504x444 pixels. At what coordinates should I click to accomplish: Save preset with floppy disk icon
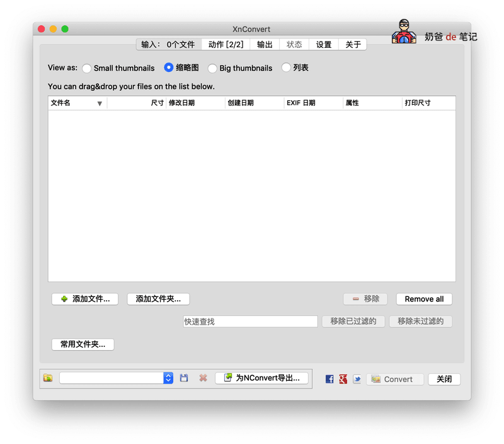[x=184, y=378]
